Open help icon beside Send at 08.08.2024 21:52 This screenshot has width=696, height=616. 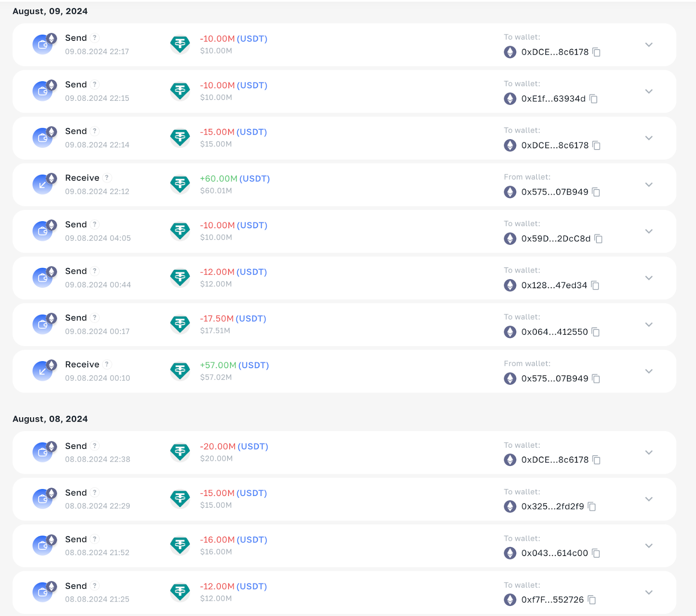pyautogui.click(x=95, y=539)
